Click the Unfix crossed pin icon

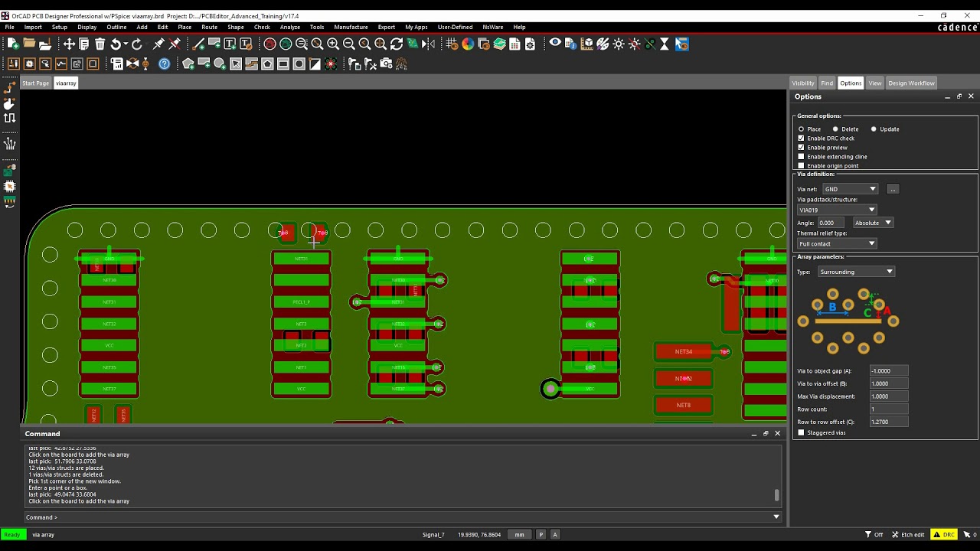click(x=175, y=44)
